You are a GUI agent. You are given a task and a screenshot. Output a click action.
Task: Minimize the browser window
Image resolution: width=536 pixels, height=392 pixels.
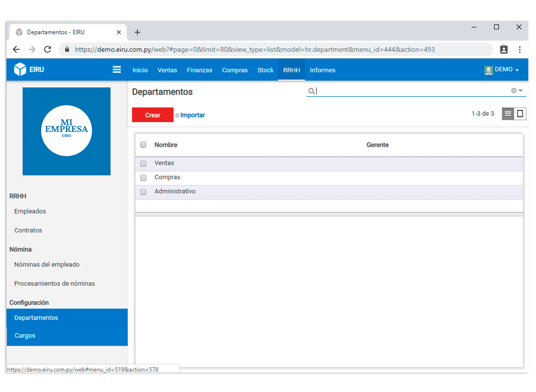(474, 27)
